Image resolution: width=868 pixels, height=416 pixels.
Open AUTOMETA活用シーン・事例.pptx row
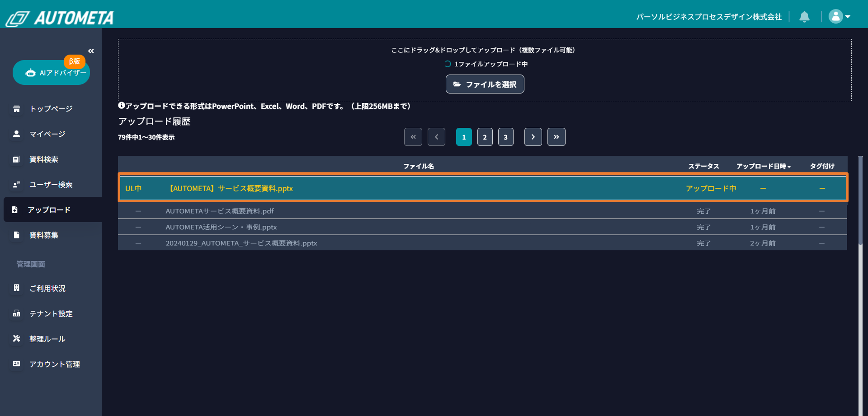(x=482, y=227)
